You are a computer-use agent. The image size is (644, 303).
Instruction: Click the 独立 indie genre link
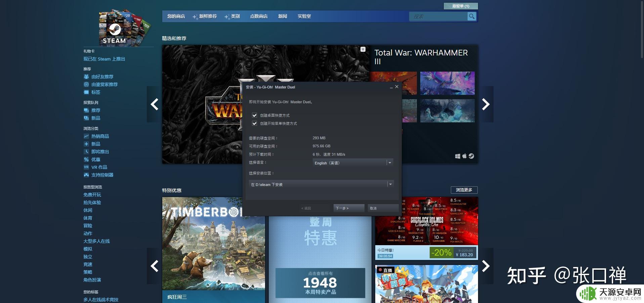coord(88,257)
